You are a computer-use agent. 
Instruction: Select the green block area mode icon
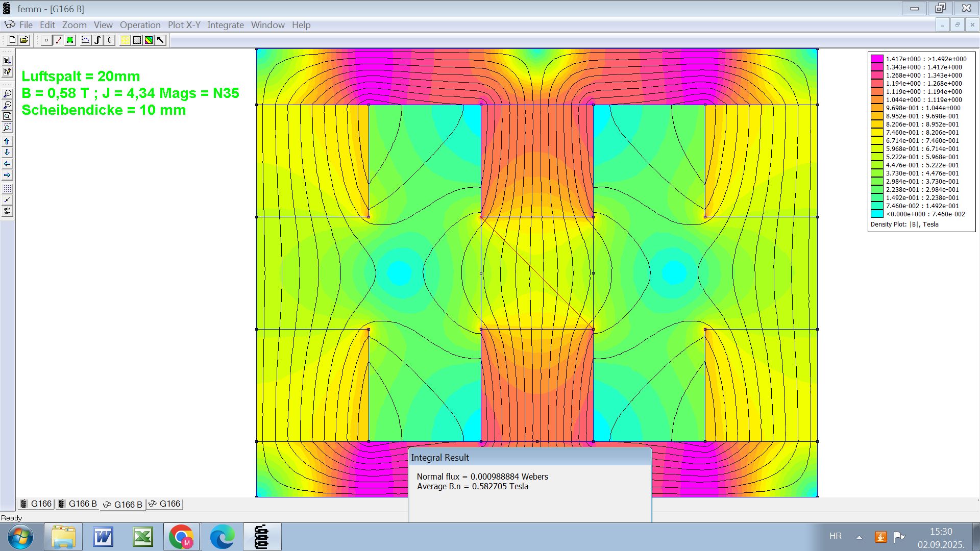point(70,40)
